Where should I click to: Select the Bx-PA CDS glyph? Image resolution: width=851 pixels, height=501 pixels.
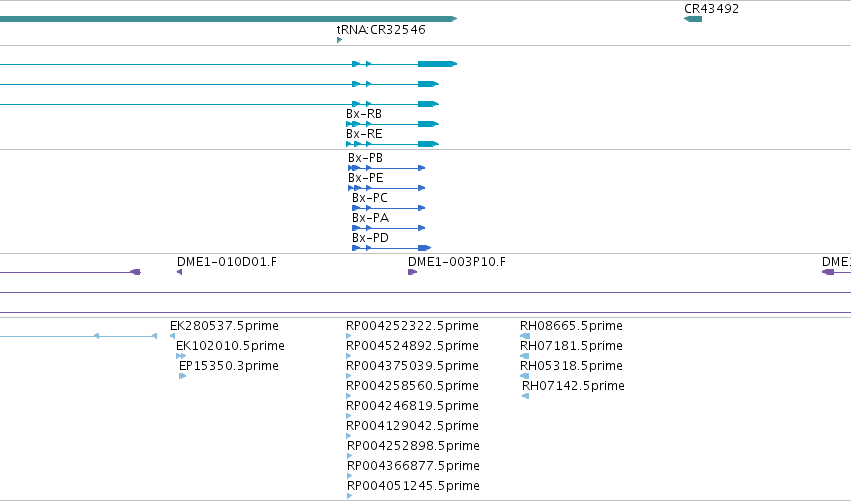click(389, 228)
